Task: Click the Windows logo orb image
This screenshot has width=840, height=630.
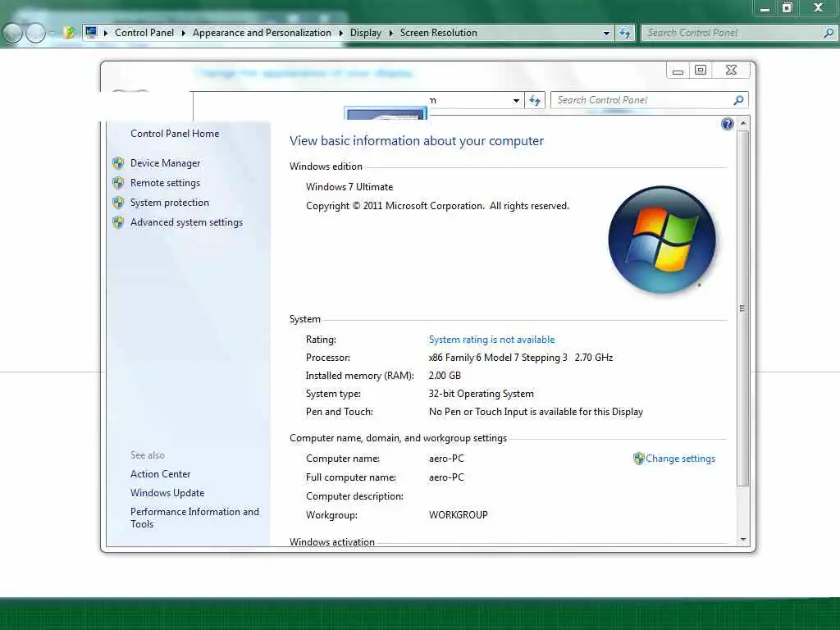Action: coord(662,240)
